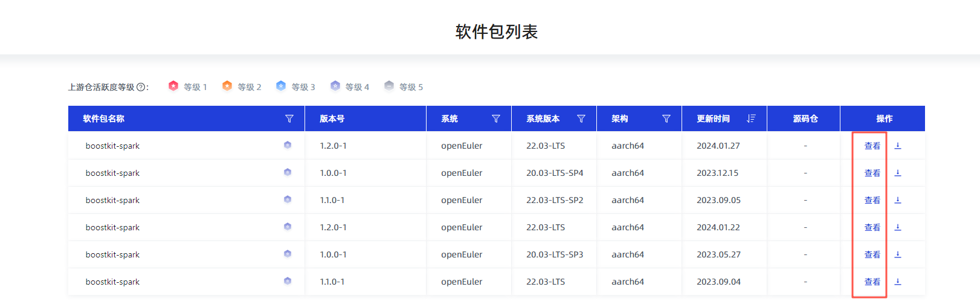This screenshot has height=307, width=980.
Task: Click the 2023.09.04 update date cell
Action: (x=718, y=282)
